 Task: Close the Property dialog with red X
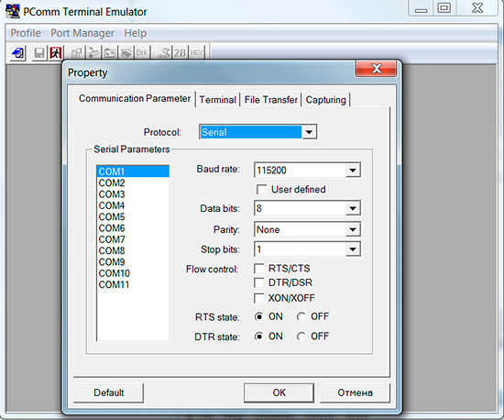tap(376, 68)
